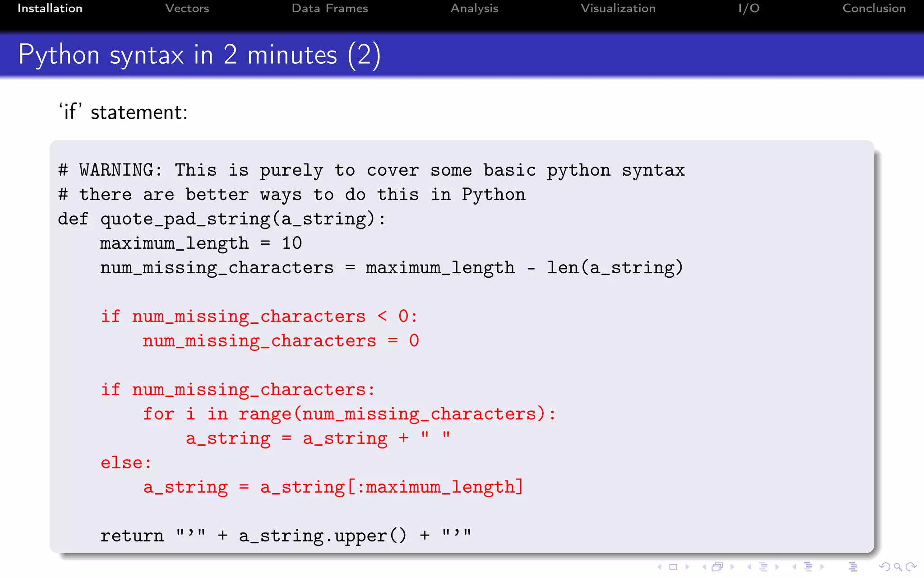Click the 'def quote_pad_string(a_string):' line
Image resolution: width=924 pixels, height=578 pixels.
[x=222, y=219]
